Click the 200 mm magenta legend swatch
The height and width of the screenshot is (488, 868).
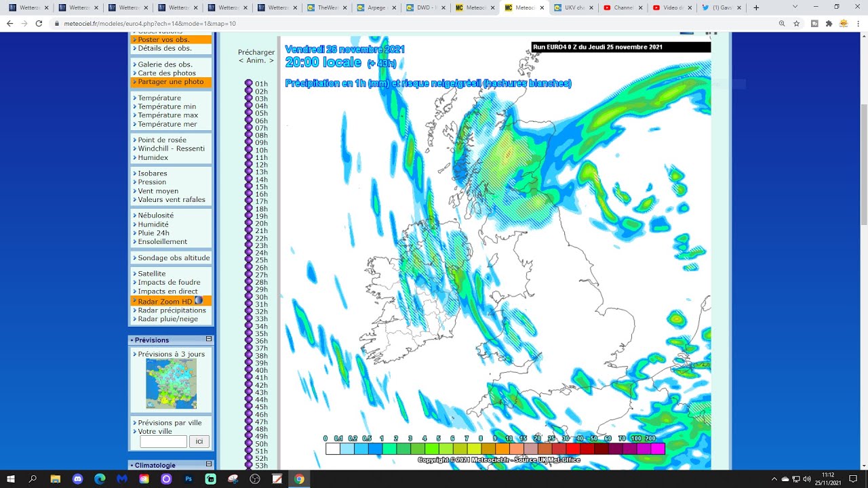[657, 449]
